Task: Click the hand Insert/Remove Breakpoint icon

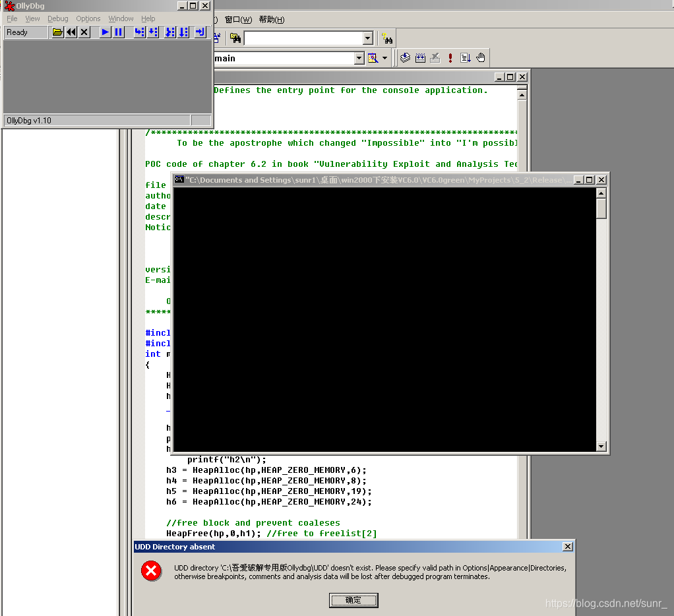Action: click(481, 57)
